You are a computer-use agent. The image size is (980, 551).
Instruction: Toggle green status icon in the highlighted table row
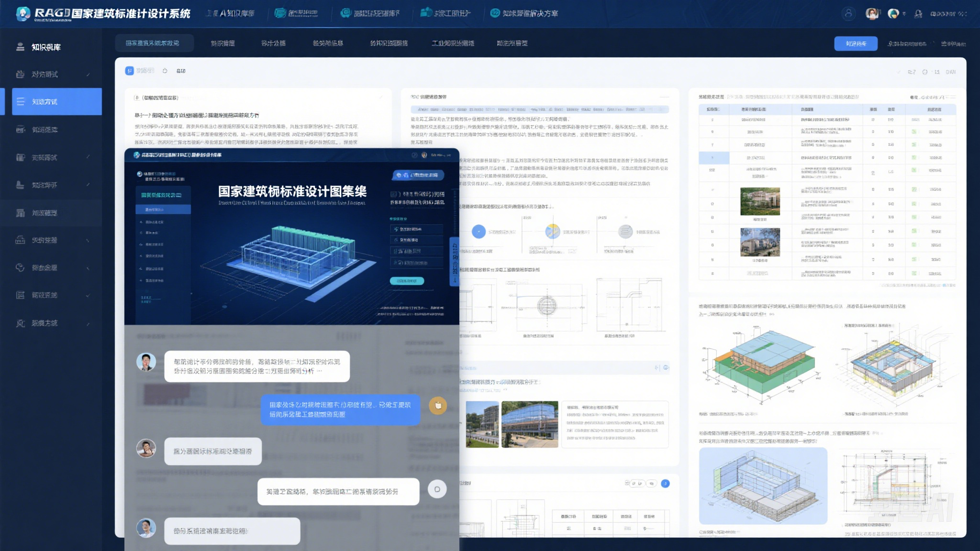(x=913, y=157)
